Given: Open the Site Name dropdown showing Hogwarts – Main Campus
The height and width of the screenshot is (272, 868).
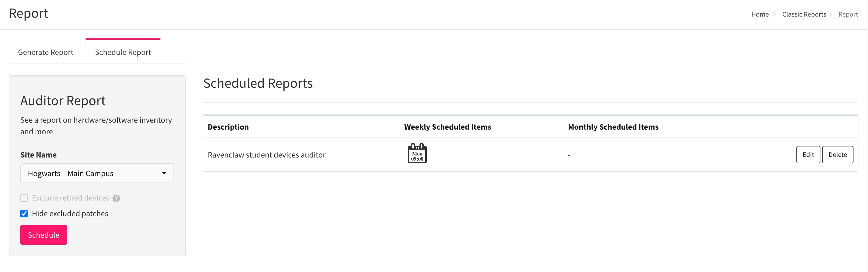Looking at the screenshot, I should 97,173.
